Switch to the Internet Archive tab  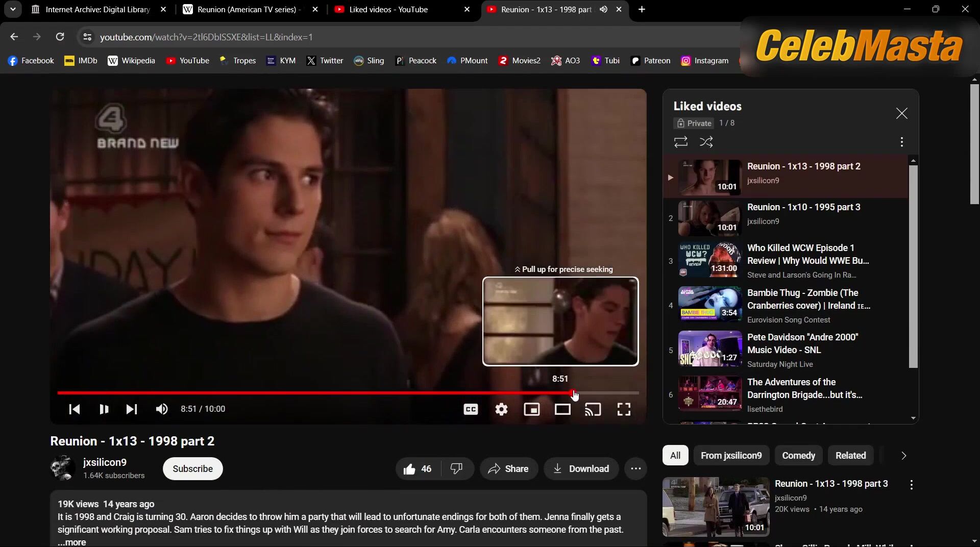tap(99, 9)
